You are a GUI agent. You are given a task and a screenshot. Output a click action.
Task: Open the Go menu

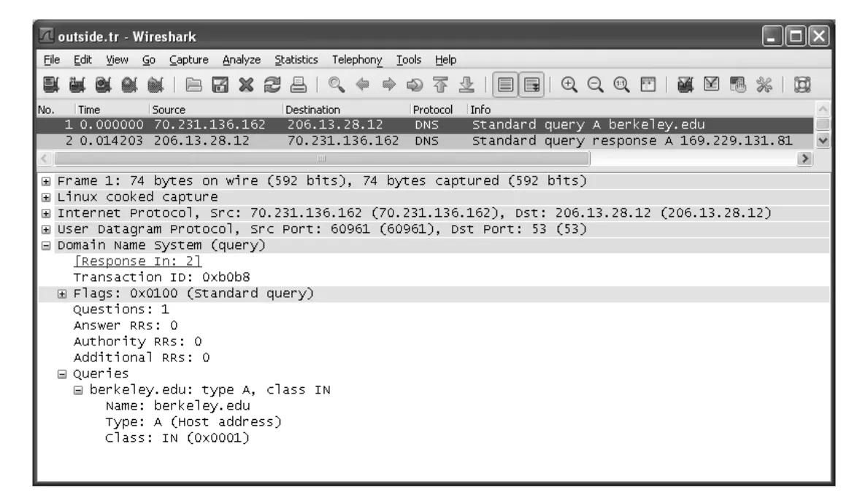[x=148, y=60]
